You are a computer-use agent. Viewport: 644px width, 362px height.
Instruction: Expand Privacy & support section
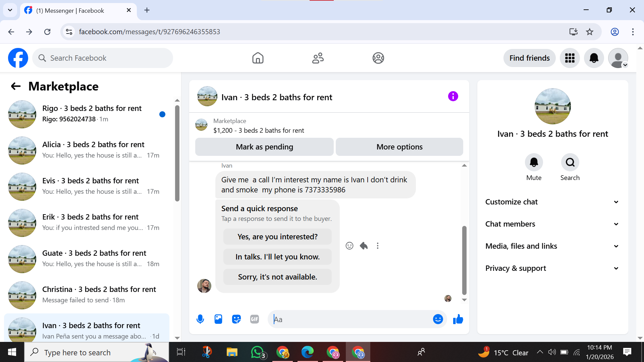[x=552, y=268]
